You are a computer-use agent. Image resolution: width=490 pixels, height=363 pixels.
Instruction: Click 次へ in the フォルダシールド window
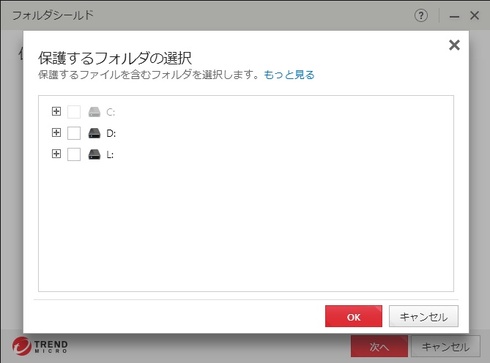(x=379, y=347)
